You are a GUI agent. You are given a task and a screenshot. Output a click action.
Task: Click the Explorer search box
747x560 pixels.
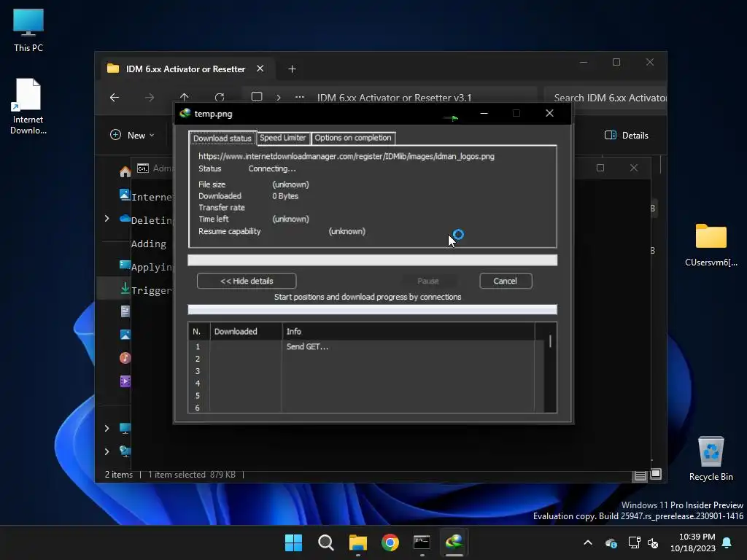[605, 98]
